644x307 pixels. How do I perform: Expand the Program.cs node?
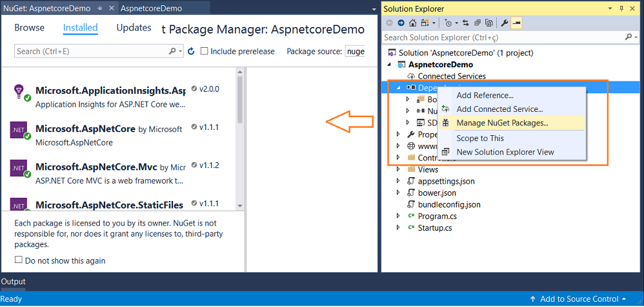397,216
